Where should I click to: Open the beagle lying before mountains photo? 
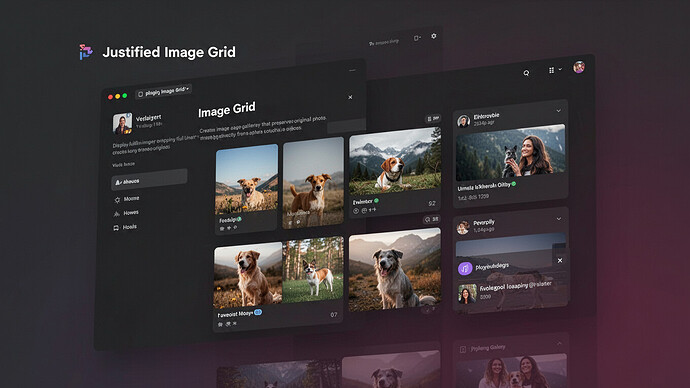click(x=395, y=161)
